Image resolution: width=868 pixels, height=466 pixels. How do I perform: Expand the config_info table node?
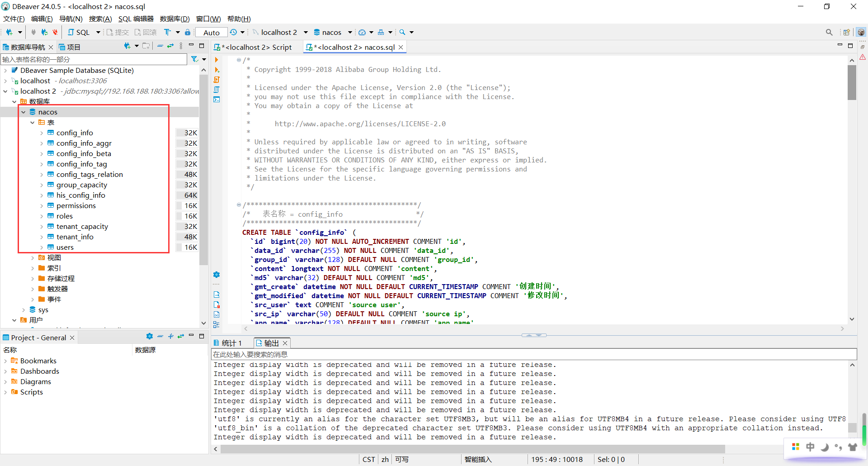[x=42, y=133]
